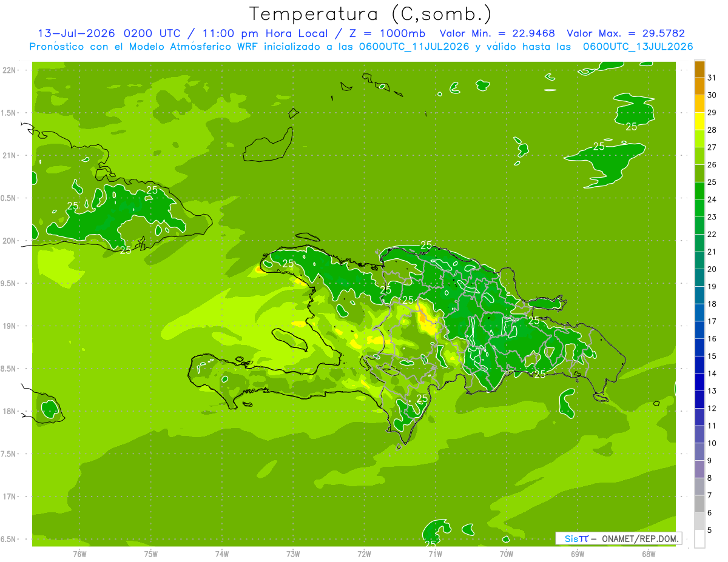Select the teal colorbar segment between 19 and 20
The height and width of the screenshot is (562, 728).
tap(699, 278)
